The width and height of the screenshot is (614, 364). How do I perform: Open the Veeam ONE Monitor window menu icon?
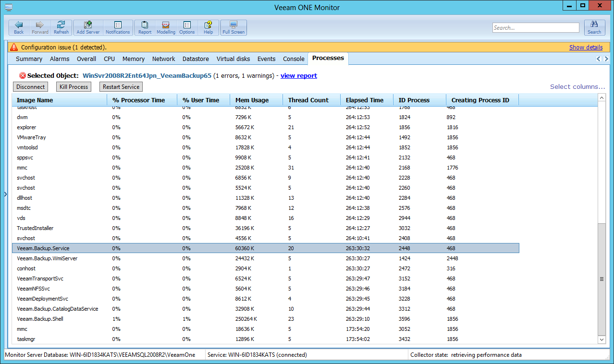(x=9, y=7)
